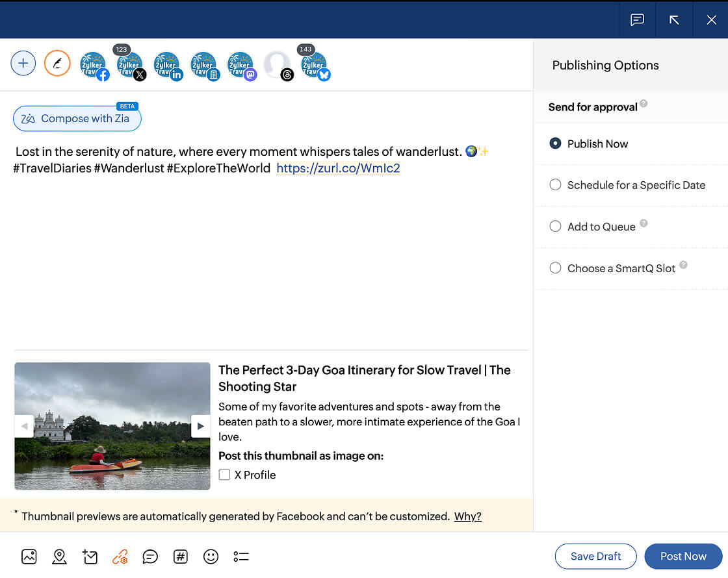This screenshot has width=728, height=578.
Task: Select the Zylker Facebook profile
Action: (94, 66)
